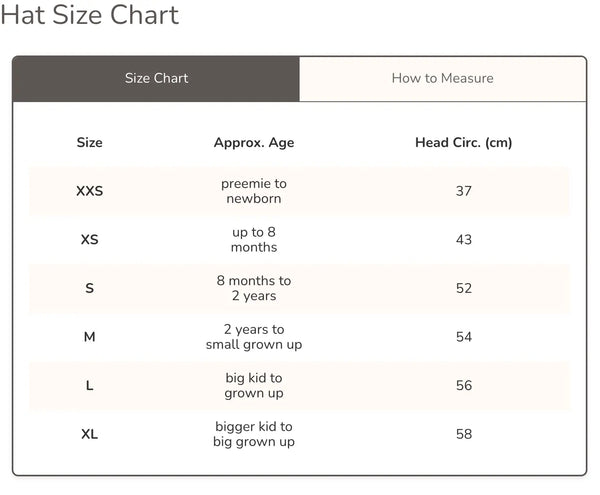Click the "up to 8 months" age cell
The height and width of the screenshot is (495, 600).
(x=254, y=240)
